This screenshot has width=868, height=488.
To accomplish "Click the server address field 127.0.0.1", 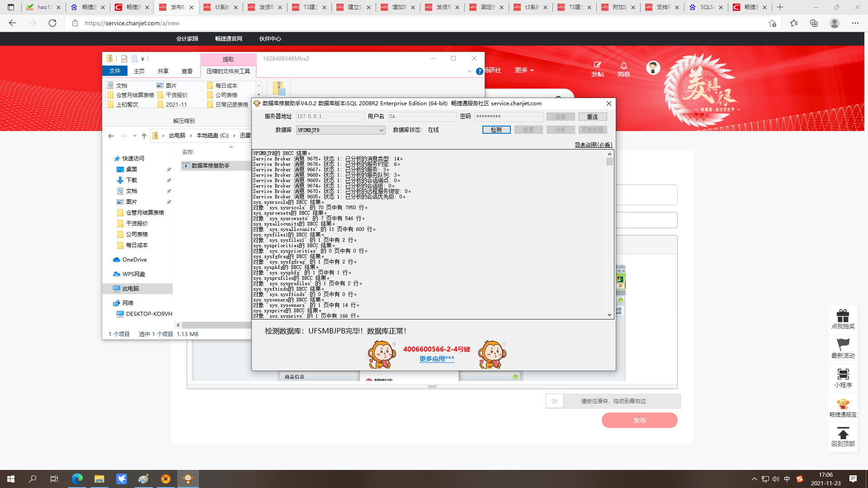I will (x=330, y=117).
